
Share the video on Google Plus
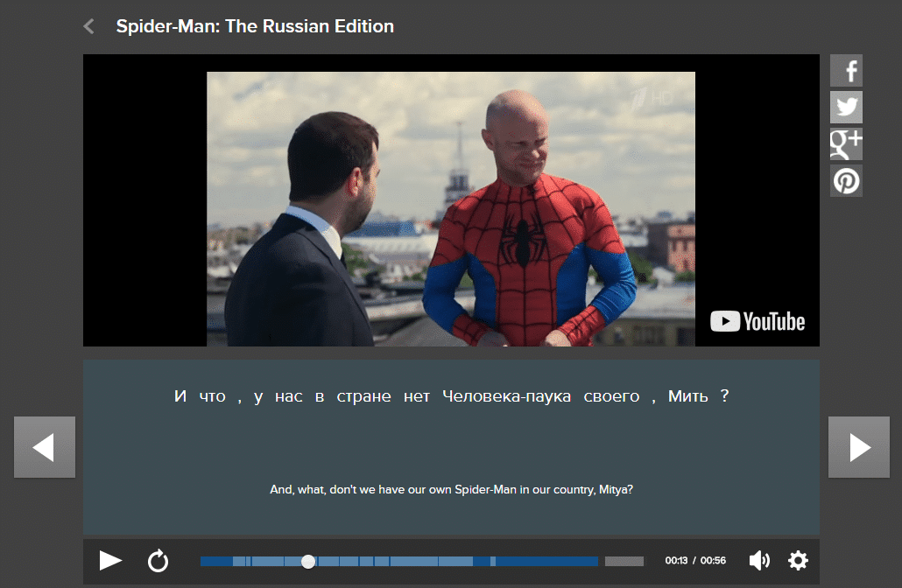tap(846, 144)
